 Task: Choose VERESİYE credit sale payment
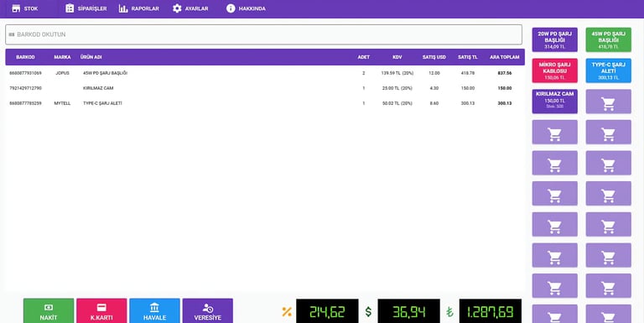click(207, 310)
